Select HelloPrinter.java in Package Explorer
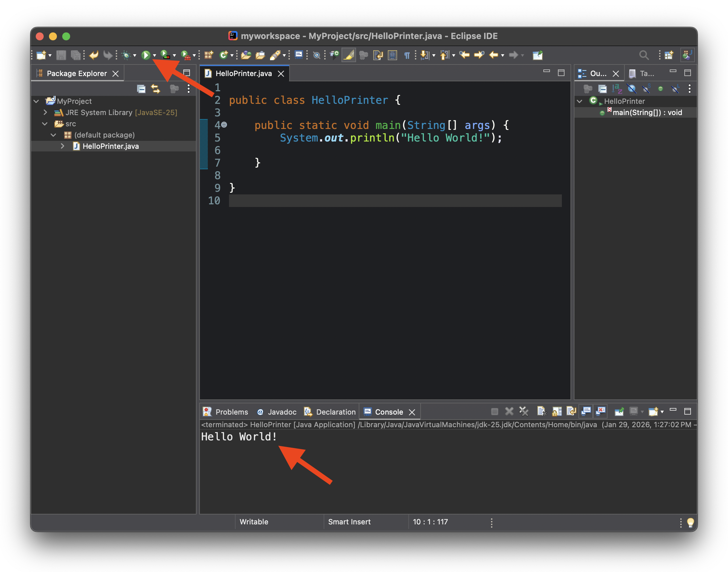The image size is (728, 572). pos(110,146)
